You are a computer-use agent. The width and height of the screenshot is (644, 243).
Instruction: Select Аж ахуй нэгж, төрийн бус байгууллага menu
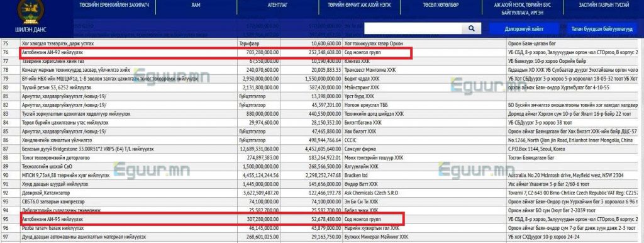522,9
